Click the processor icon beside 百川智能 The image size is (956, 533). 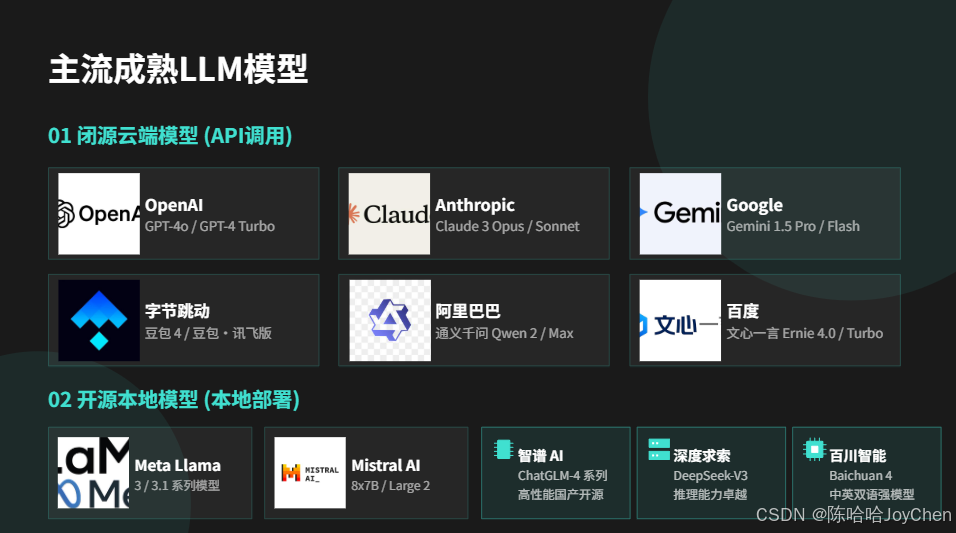(x=814, y=449)
